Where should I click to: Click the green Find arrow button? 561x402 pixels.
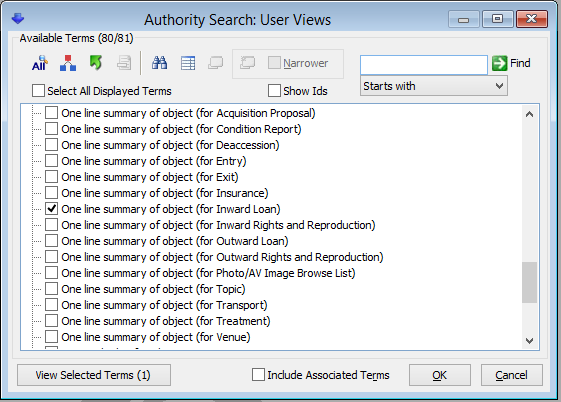tap(499, 63)
